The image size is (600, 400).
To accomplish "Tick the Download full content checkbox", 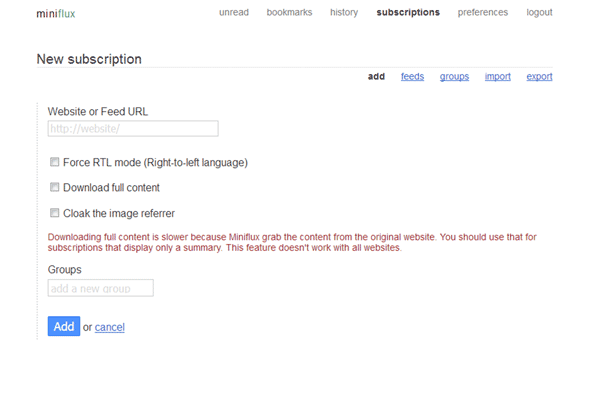I will tap(54, 187).
